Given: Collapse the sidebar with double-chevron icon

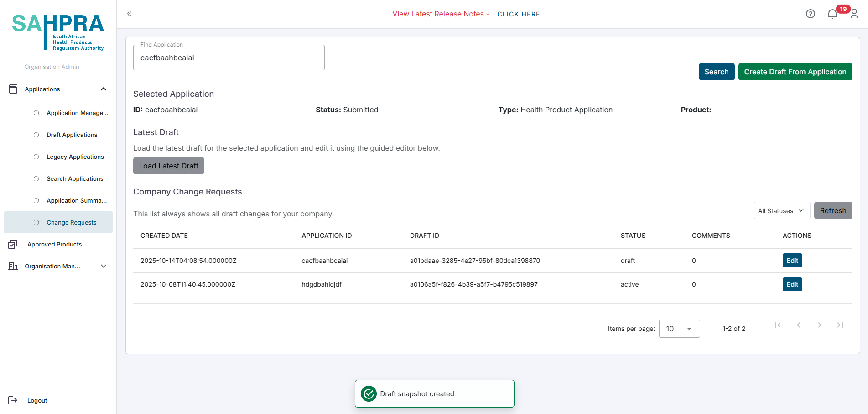Looking at the screenshot, I should pyautogui.click(x=129, y=14).
